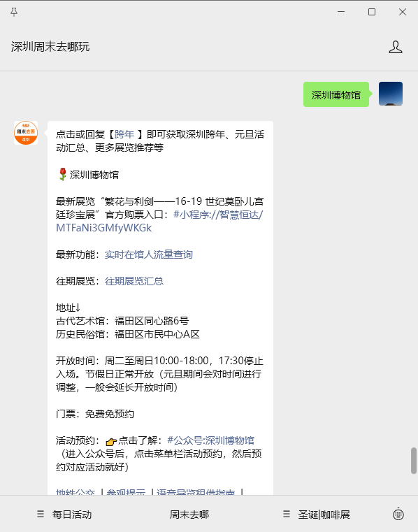Open the 周末去哪 menu
Screen dimensions: 418x532
pos(189,515)
